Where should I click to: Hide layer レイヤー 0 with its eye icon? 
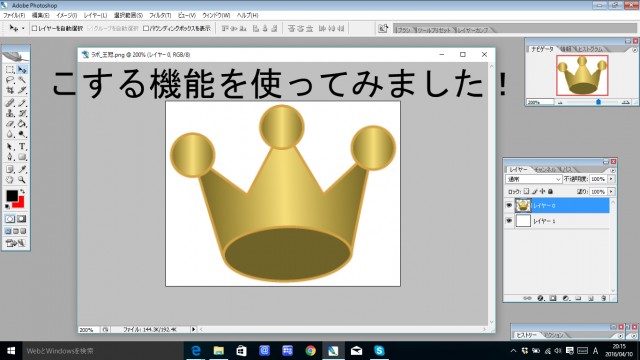coord(509,205)
